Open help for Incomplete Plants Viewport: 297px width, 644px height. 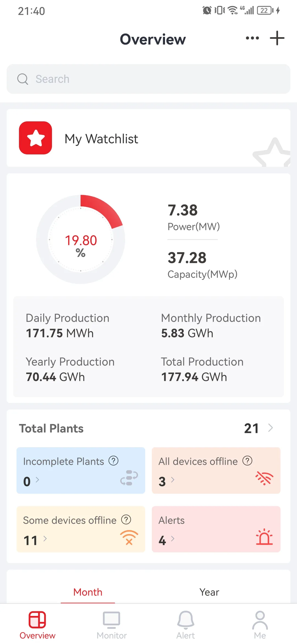tap(113, 460)
